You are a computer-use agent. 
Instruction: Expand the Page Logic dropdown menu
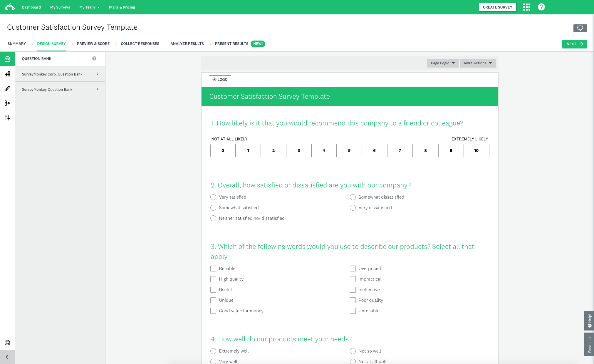point(442,63)
